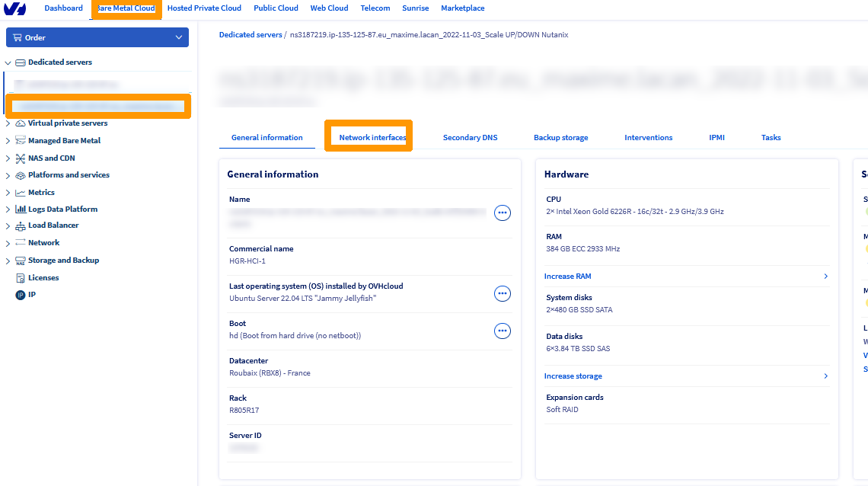Collapse the Dedicated servers tree

pyautogui.click(x=8, y=63)
